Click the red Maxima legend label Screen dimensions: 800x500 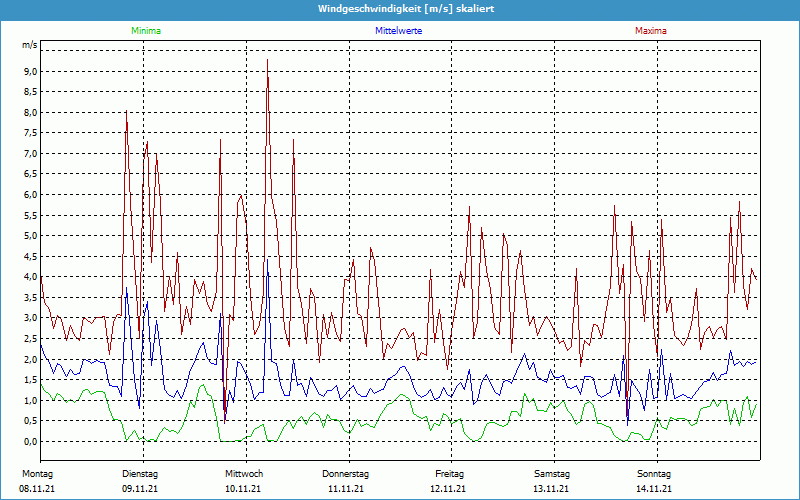[x=651, y=31]
